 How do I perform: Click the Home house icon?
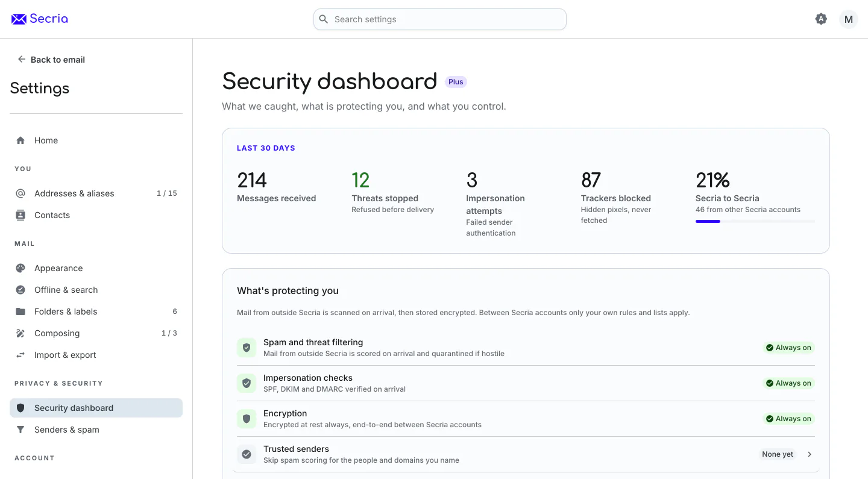[20, 140]
